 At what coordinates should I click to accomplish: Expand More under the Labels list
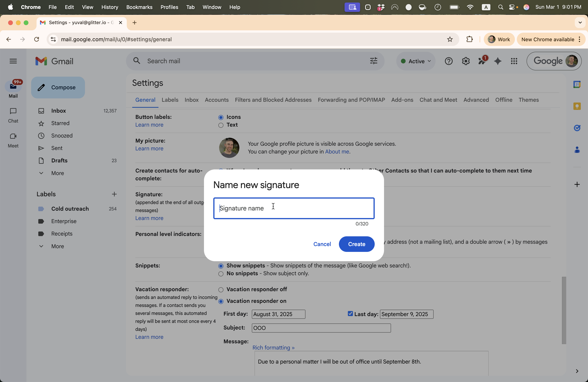(57, 246)
